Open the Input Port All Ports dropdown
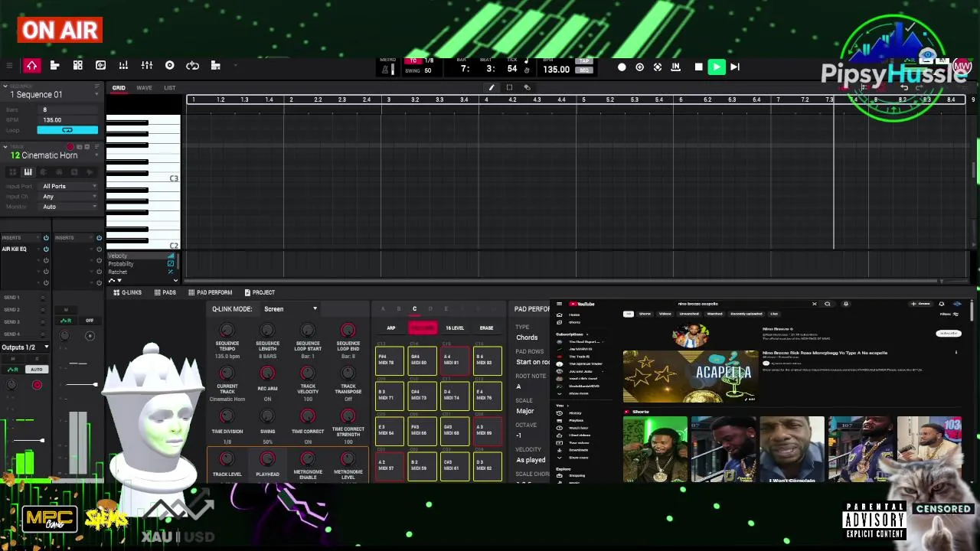 click(69, 186)
